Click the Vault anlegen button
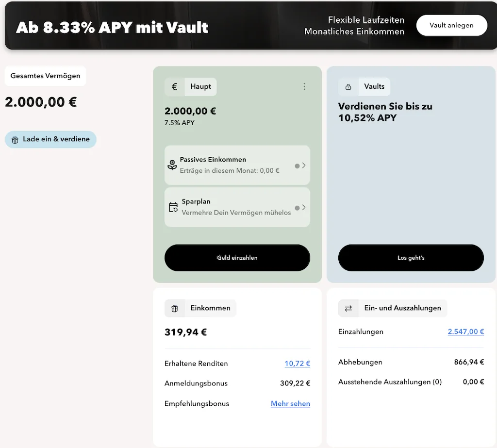The image size is (497, 448). 451,25
